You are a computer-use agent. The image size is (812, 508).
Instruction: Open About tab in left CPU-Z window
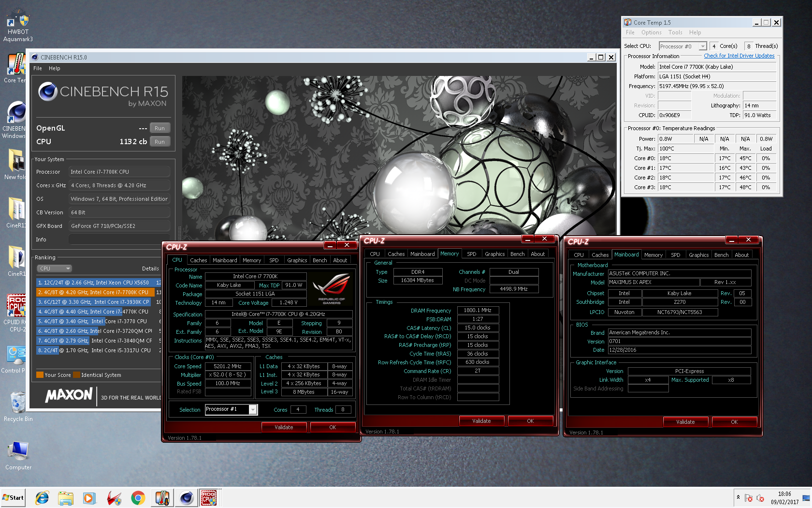click(340, 260)
